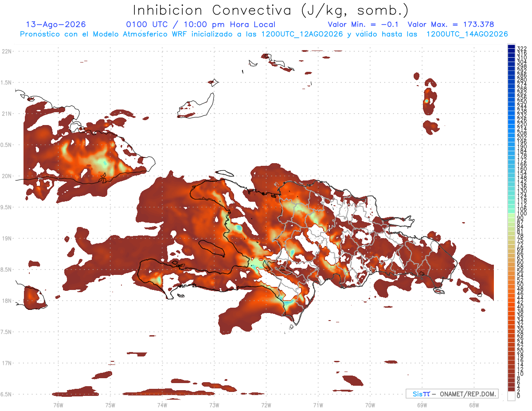Click the 70W longitude label
This screenshot has width=532, height=411.
[x=370, y=405]
